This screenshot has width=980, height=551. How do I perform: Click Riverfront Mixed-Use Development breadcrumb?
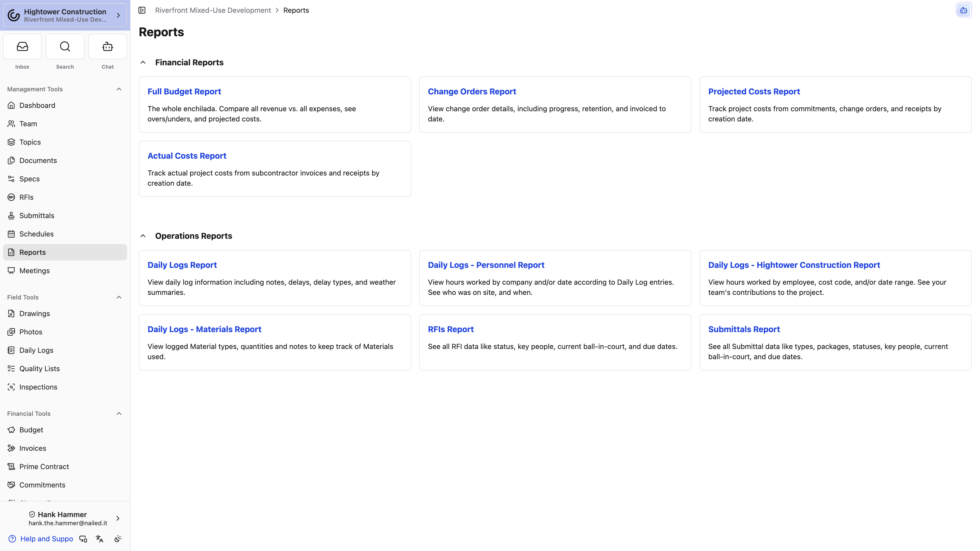click(x=213, y=10)
